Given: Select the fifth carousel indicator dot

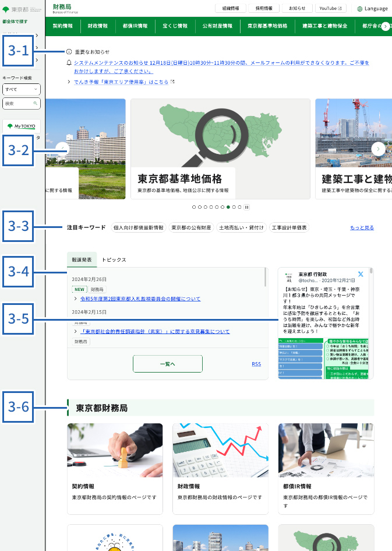Looking at the screenshot, I should coord(217,207).
